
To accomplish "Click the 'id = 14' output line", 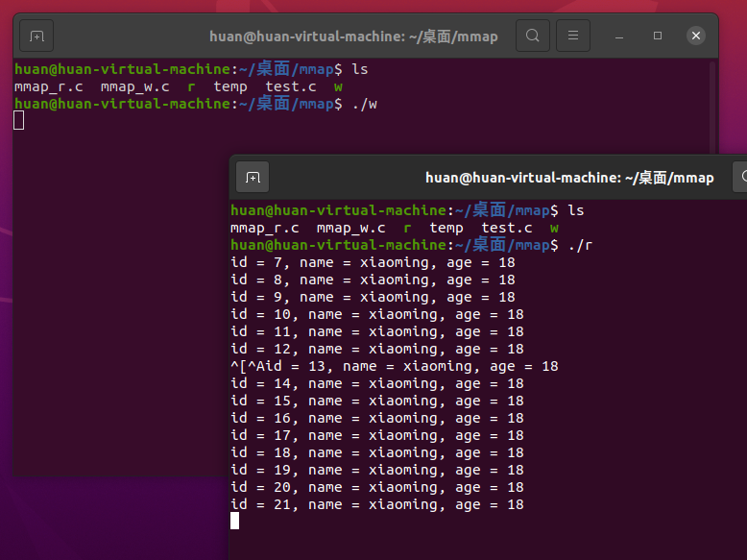I will 377,383.
